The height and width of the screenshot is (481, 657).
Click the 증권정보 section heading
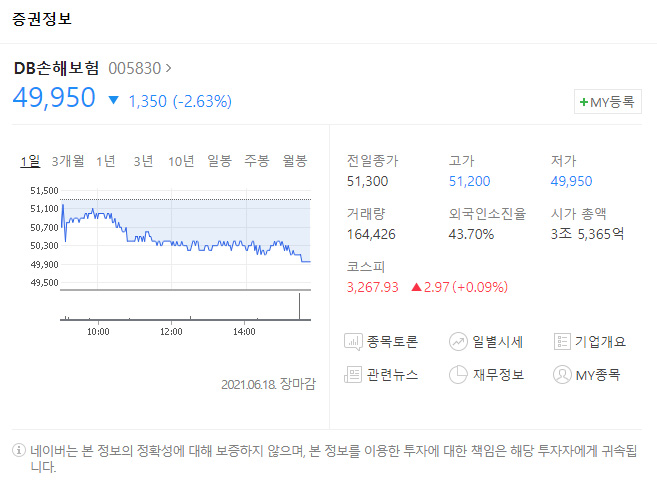pyautogui.click(x=42, y=19)
